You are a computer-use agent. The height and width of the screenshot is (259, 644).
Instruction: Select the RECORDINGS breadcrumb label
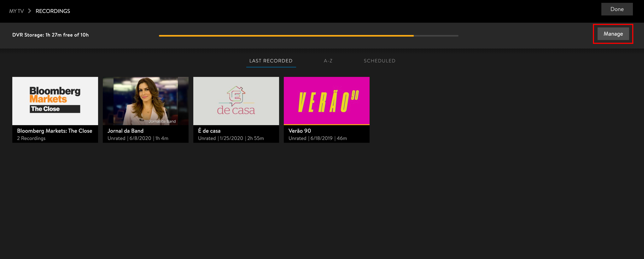pyautogui.click(x=53, y=11)
